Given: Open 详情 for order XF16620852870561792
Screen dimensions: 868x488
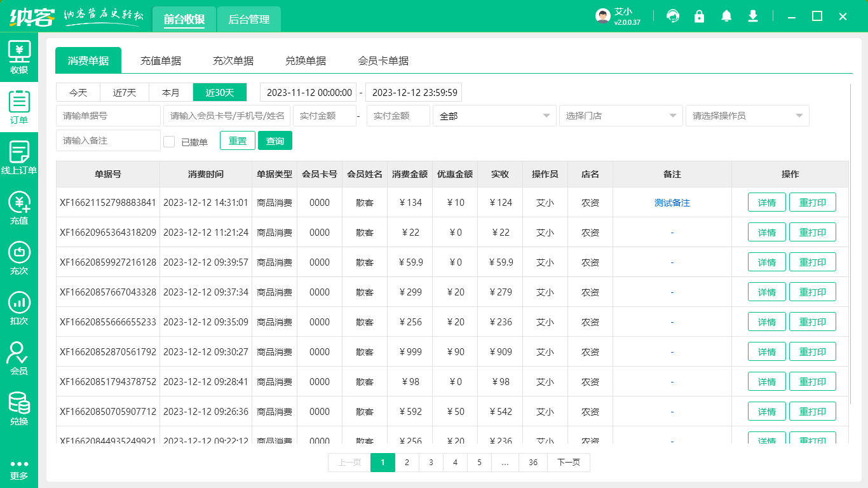Looking at the screenshot, I should click(x=767, y=351).
